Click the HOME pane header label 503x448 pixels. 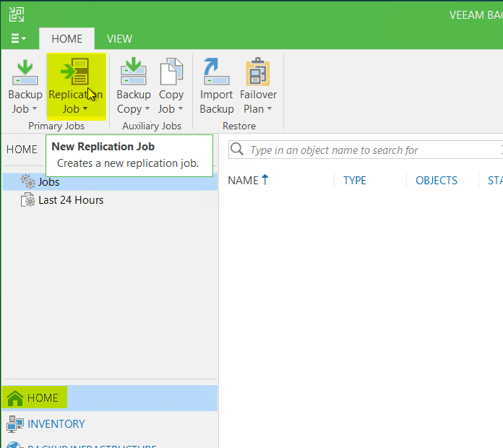click(x=22, y=150)
